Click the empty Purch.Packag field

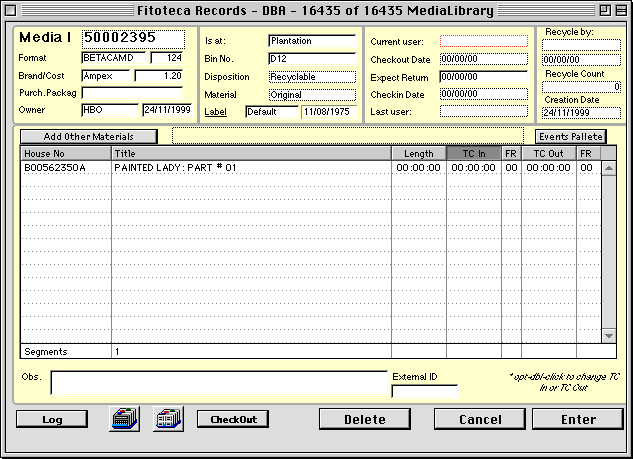point(132,93)
